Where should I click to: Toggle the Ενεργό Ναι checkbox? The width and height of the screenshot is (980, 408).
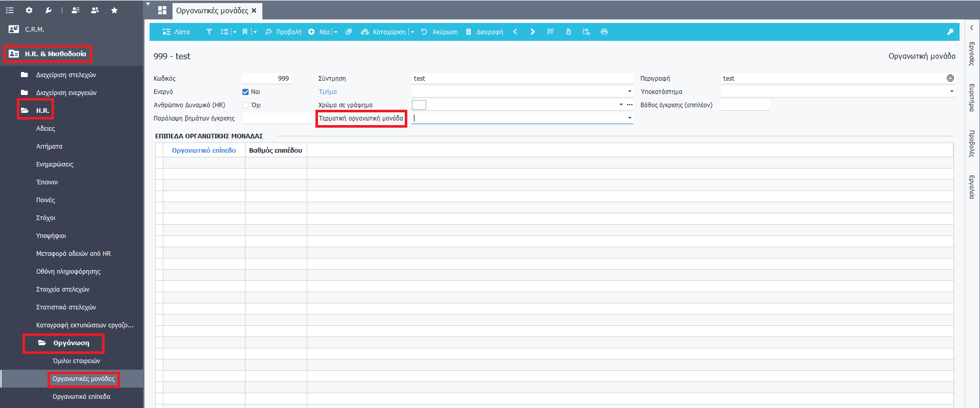246,92
